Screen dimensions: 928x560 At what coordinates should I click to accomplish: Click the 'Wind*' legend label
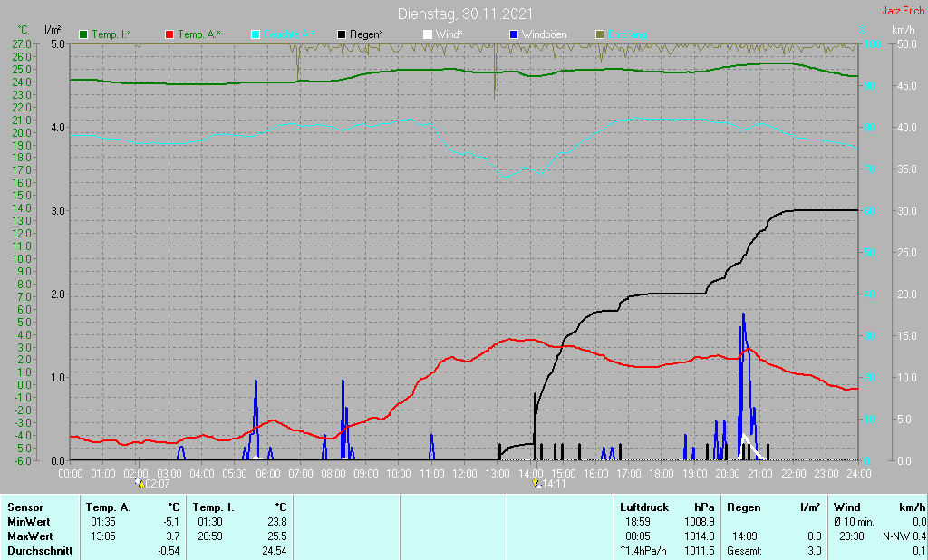(x=449, y=35)
